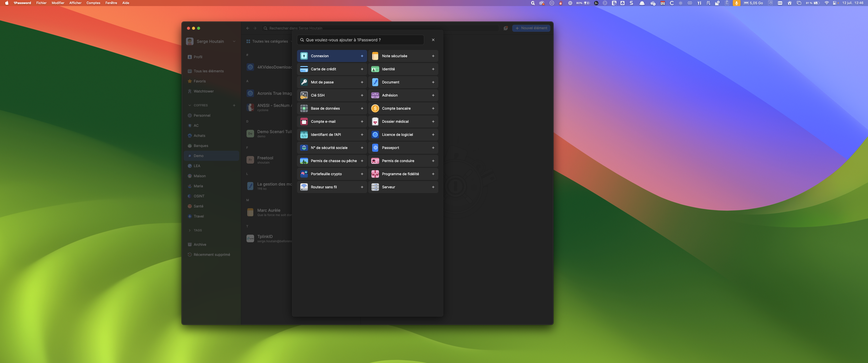Open the Fenêtre menu
This screenshot has height=363, width=868.
tap(111, 3)
